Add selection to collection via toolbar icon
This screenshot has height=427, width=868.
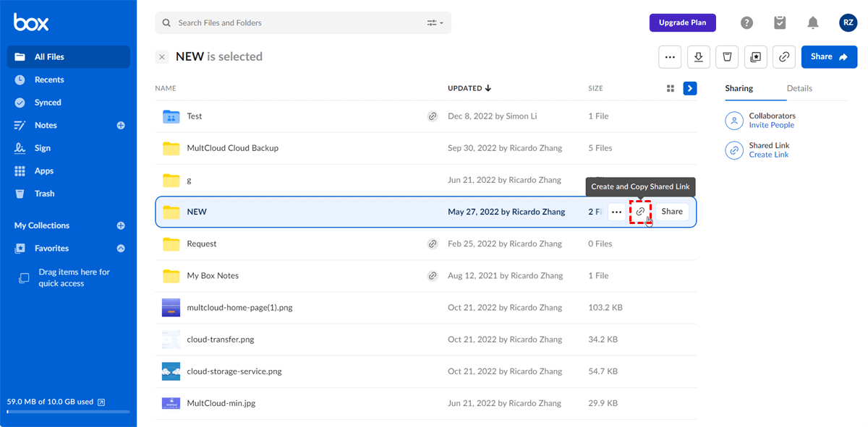(x=756, y=57)
